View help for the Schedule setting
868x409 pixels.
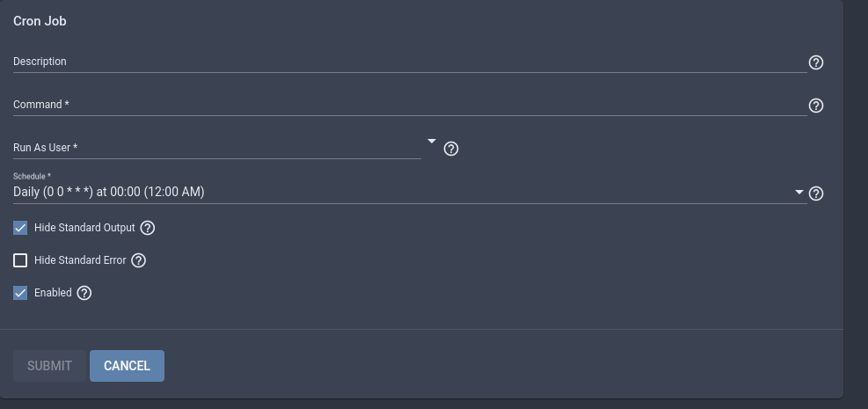point(816,194)
